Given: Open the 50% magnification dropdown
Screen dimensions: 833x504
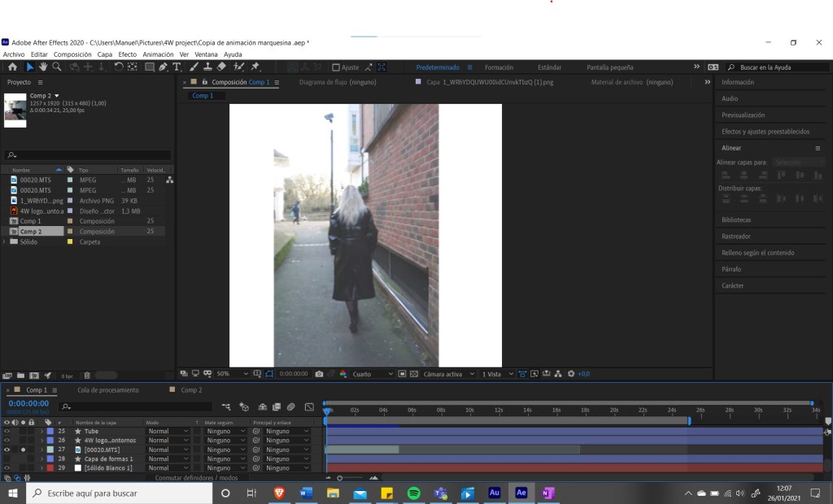Looking at the screenshot, I should pyautogui.click(x=233, y=374).
